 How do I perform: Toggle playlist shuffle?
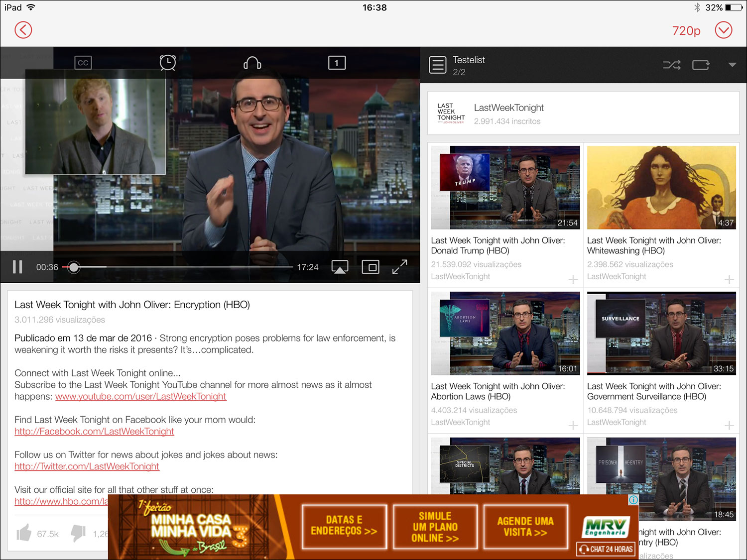[x=672, y=65]
